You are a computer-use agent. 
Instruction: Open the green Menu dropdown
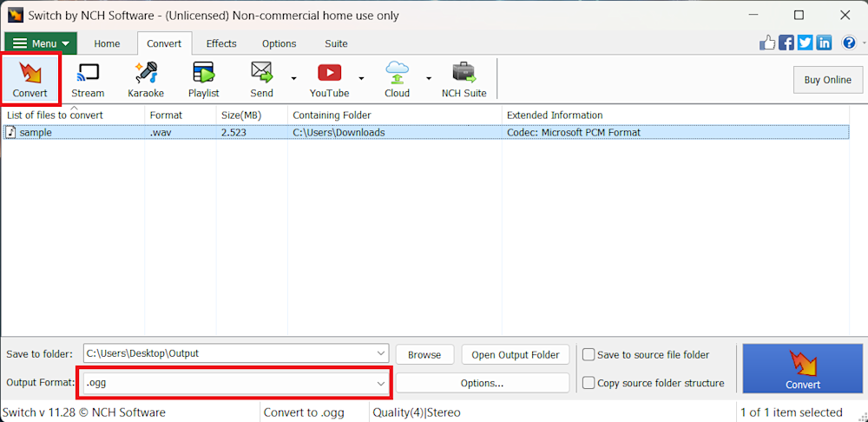click(x=41, y=43)
